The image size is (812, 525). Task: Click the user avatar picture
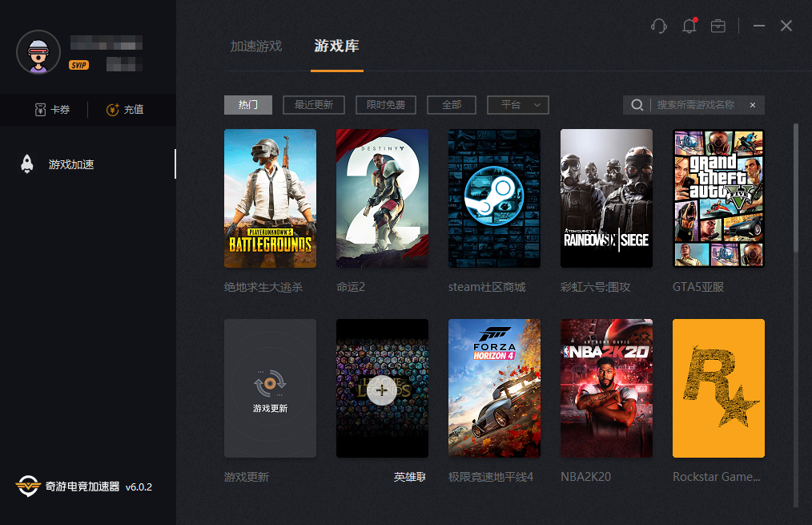pyautogui.click(x=38, y=52)
